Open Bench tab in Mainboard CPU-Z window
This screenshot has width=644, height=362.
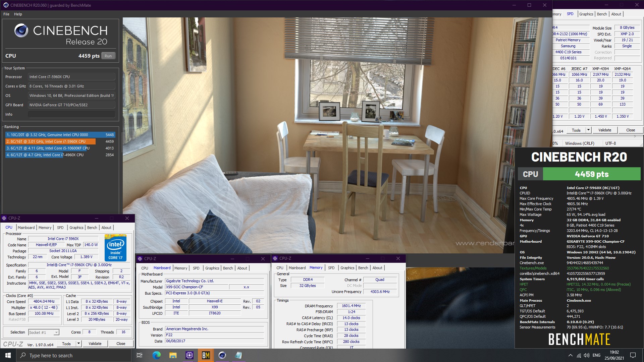228,268
